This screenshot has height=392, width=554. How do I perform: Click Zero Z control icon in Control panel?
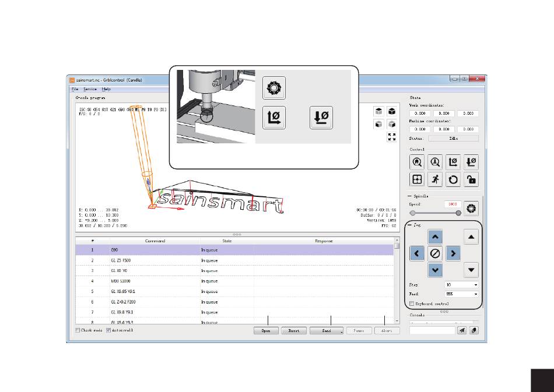[471, 162]
